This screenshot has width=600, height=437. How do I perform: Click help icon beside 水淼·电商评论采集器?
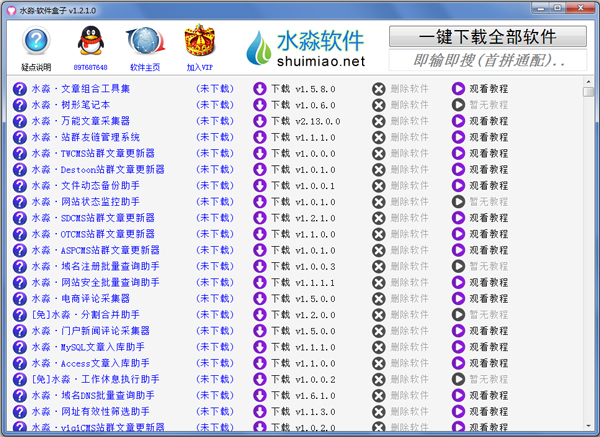19,298
